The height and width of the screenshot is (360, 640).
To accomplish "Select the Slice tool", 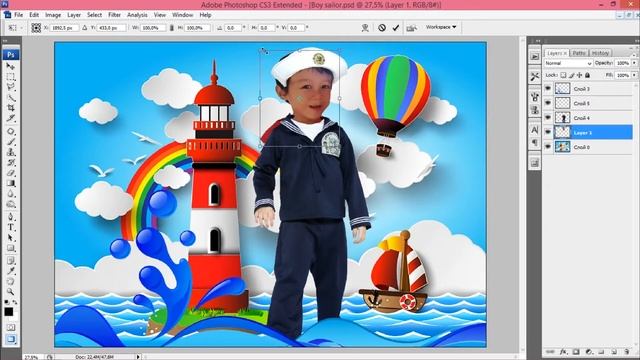I will coord(11,118).
